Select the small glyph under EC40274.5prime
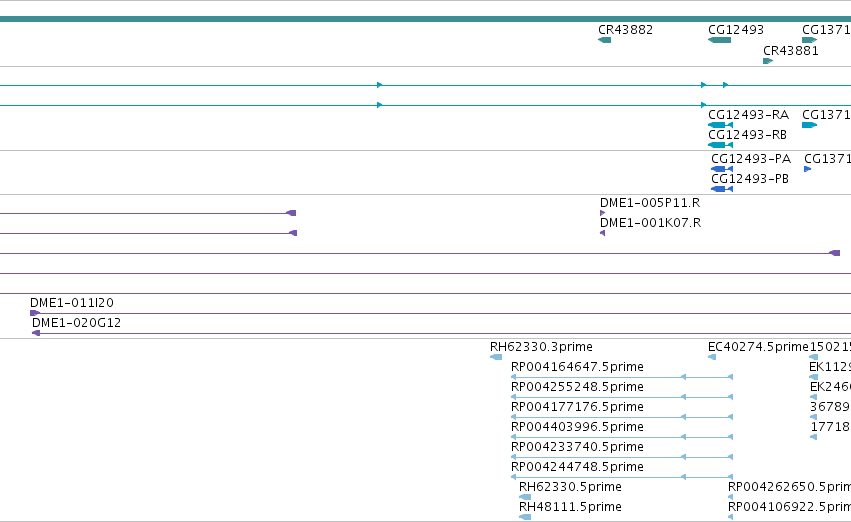 pyautogui.click(x=712, y=357)
